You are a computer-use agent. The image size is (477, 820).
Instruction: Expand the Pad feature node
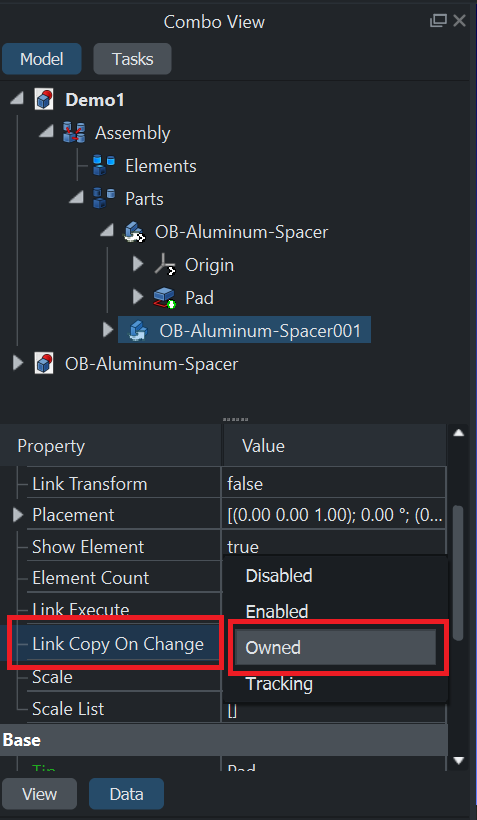pos(138,298)
